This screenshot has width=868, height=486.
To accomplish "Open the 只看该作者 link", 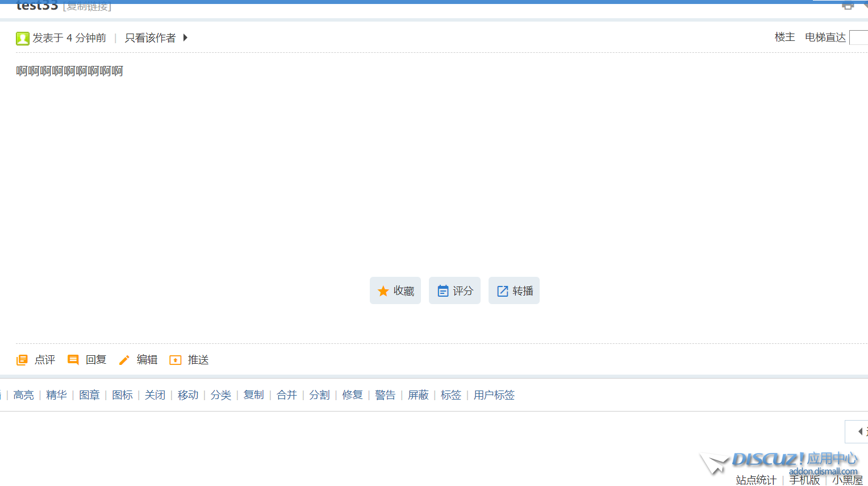I will pos(151,38).
